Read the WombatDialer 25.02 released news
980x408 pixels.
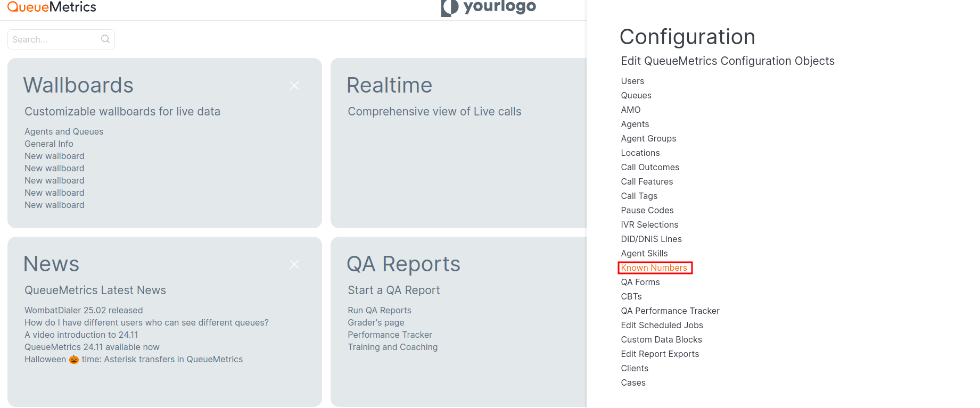pos(84,310)
